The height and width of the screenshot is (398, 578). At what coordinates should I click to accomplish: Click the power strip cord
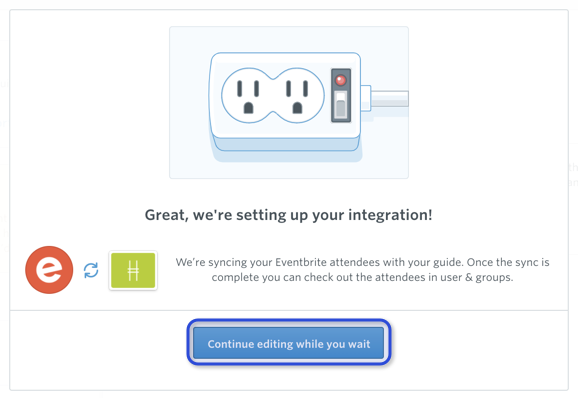pyautogui.click(x=384, y=98)
